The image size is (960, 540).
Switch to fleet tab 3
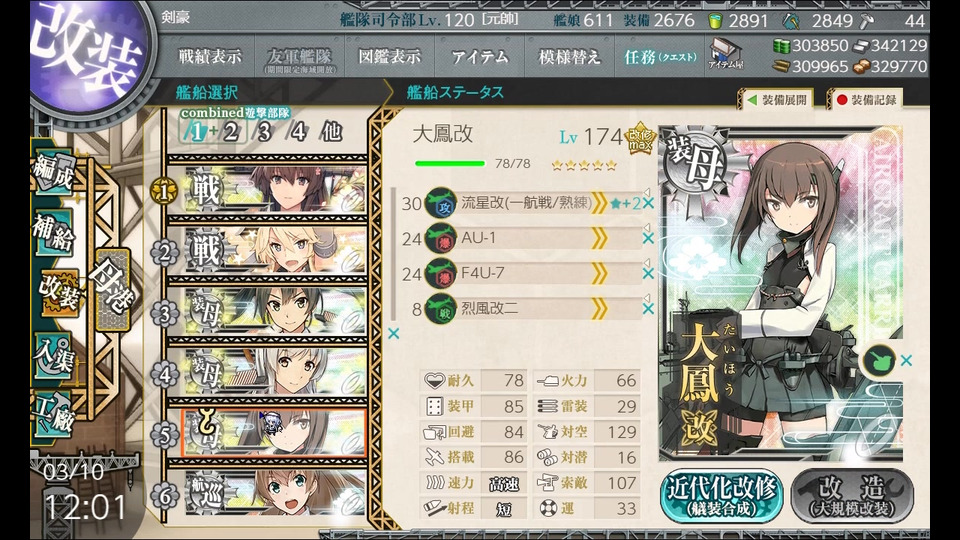(x=264, y=131)
